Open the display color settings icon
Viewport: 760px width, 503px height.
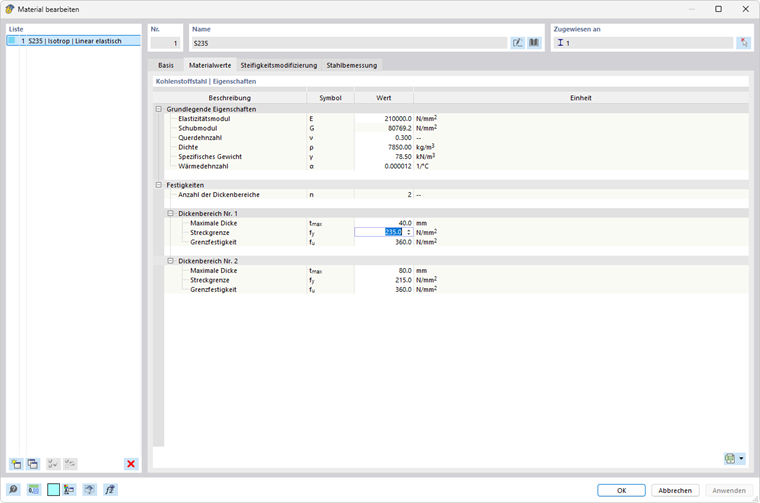[69, 489]
